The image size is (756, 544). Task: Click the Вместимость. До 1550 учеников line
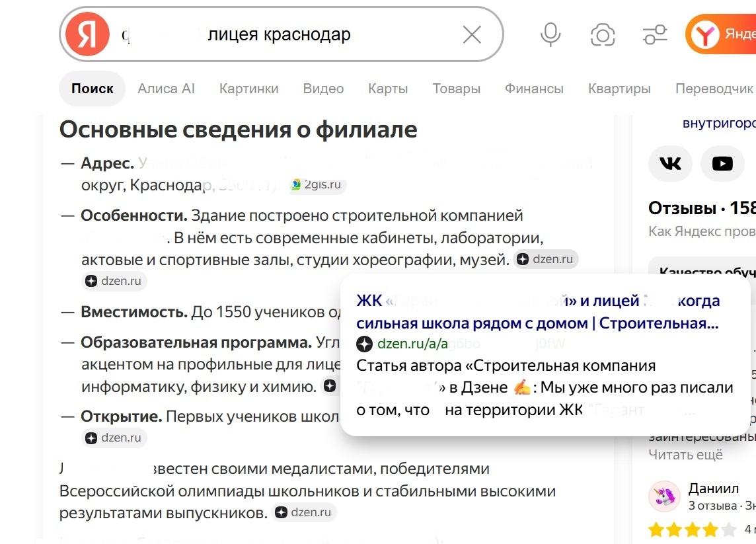tap(211, 312)
